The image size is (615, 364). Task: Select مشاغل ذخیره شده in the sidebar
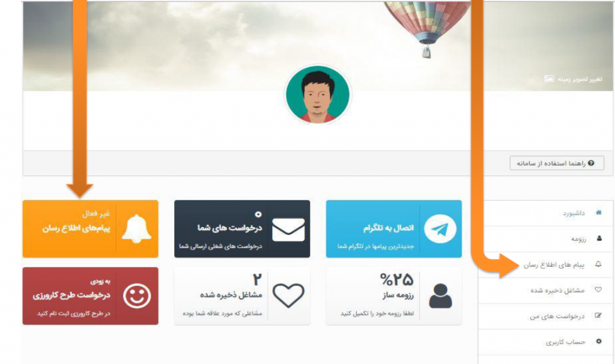pos(545,290)
